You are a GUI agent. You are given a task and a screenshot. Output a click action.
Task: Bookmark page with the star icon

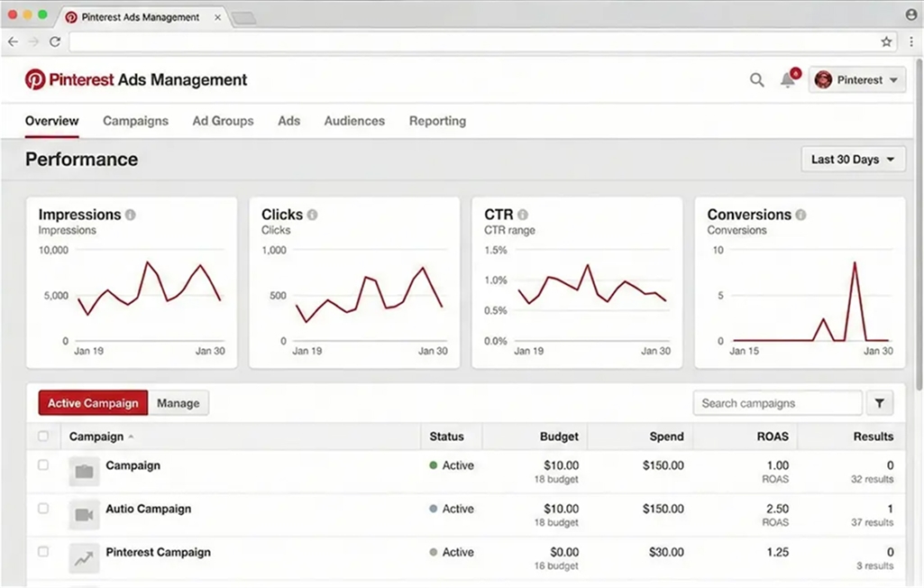pos(886,41)
